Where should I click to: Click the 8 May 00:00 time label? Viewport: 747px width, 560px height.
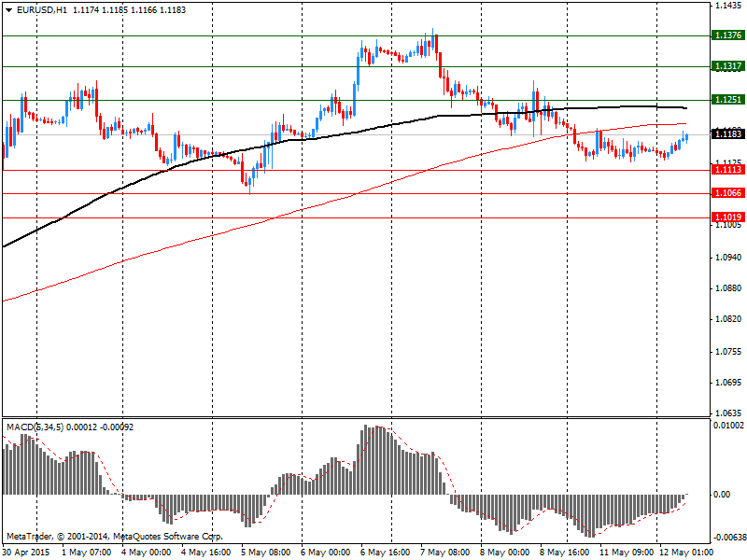tap(505, 553)
